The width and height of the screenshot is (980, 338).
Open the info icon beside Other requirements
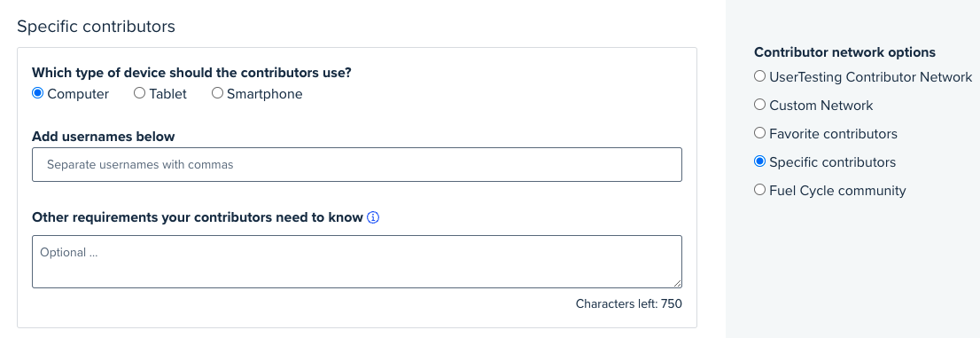point(373,218)
